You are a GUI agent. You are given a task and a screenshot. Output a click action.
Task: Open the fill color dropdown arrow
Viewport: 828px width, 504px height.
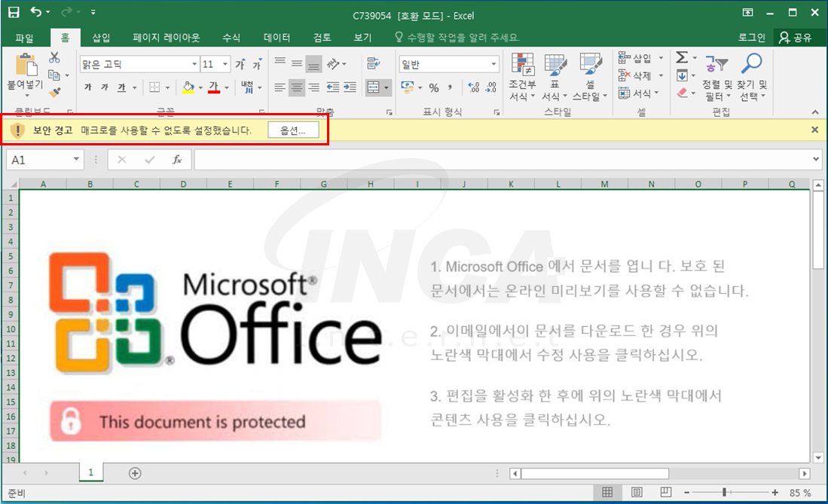click(x=200, y=87)
